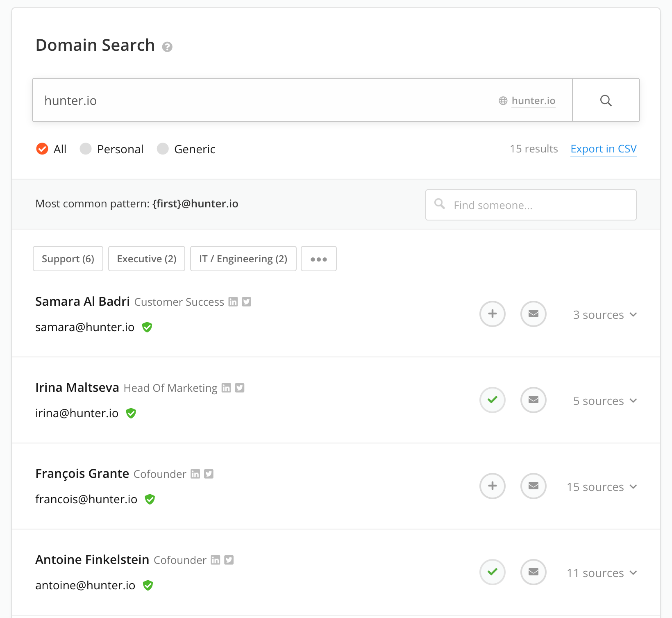Click Customer Success job title
Viewport: 672px width, 618px height.
tap(179, 302)
